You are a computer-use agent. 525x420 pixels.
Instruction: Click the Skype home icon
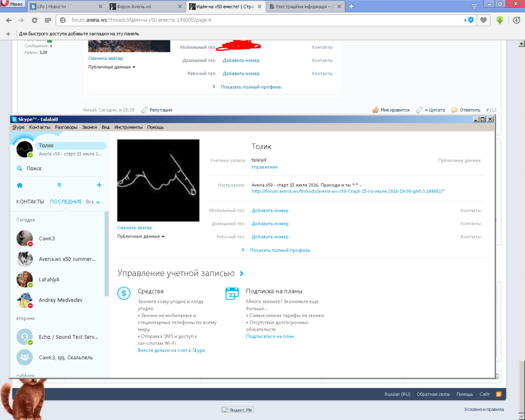19,185
